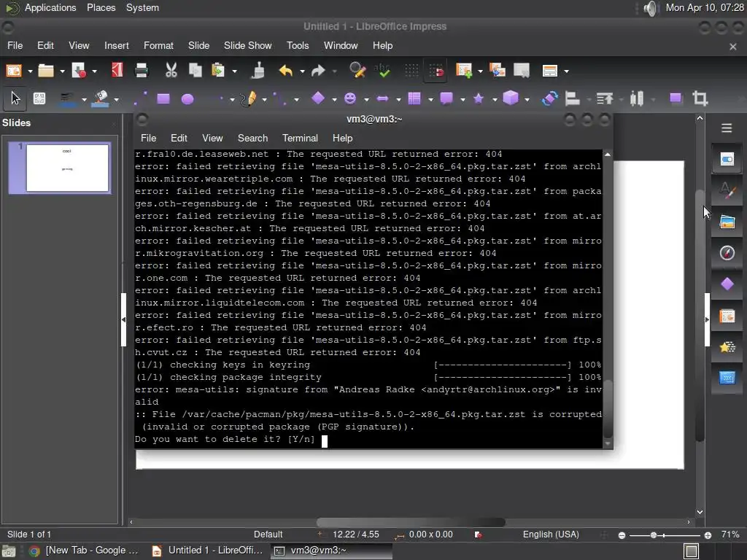
Task: Open the Insert menu in Impress
Action: (x=117, y=46)
